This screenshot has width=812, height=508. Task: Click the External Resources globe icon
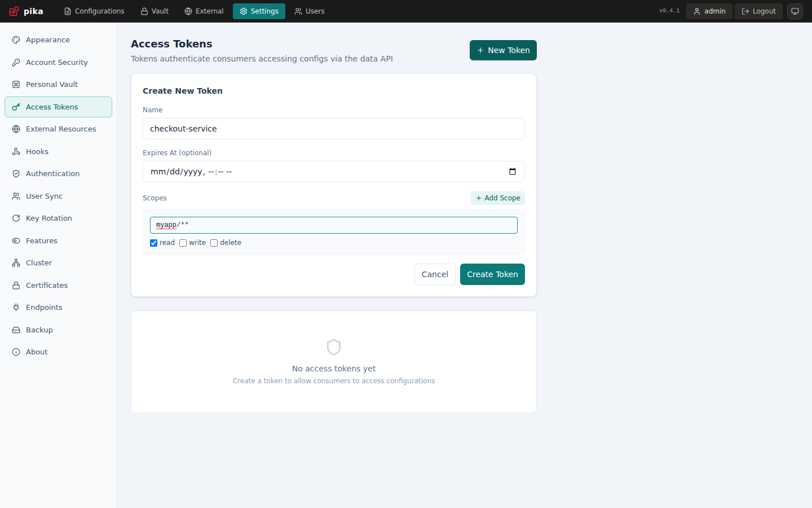click(x=16, y=129)
